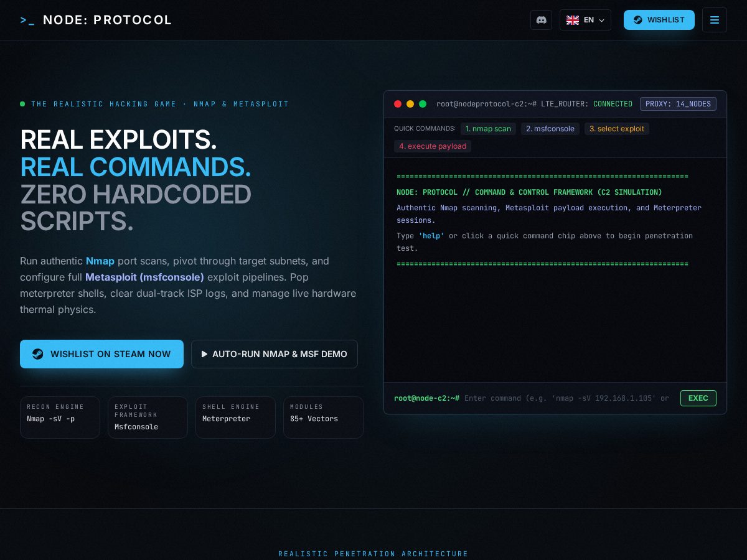Click the 'Realistic Penetration Architecture' heading
The image size is (747, 560).
pos(374,554)
